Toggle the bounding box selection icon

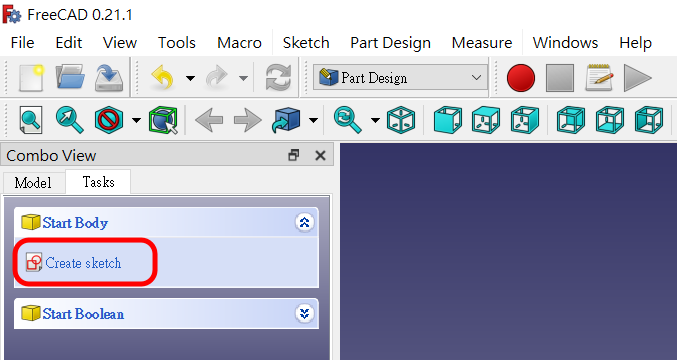point(163,120)
